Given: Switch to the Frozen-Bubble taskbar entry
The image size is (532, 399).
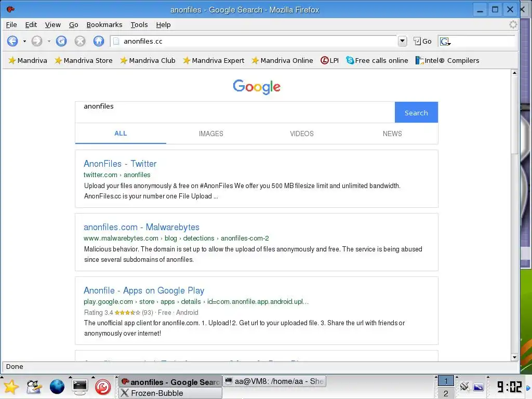Looking at the screenshot, I should [170, 393].
